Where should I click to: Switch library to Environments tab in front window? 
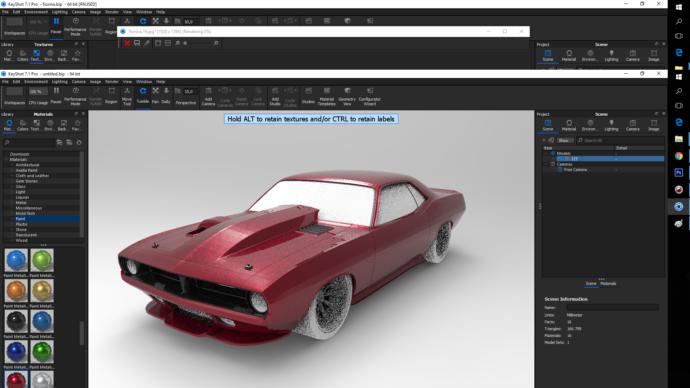click(50, 125)
